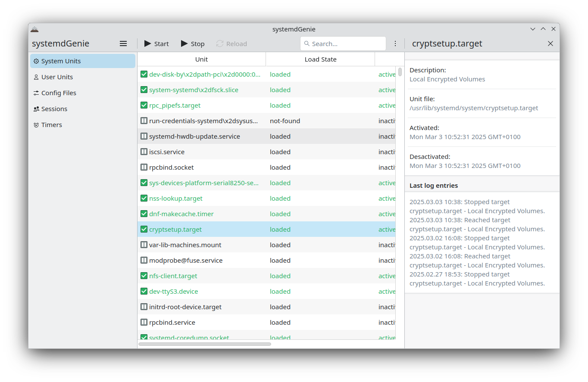Click the active icon for system-systemd fsck slice
This screenshot has width=588, height=382.
(144, 90)
